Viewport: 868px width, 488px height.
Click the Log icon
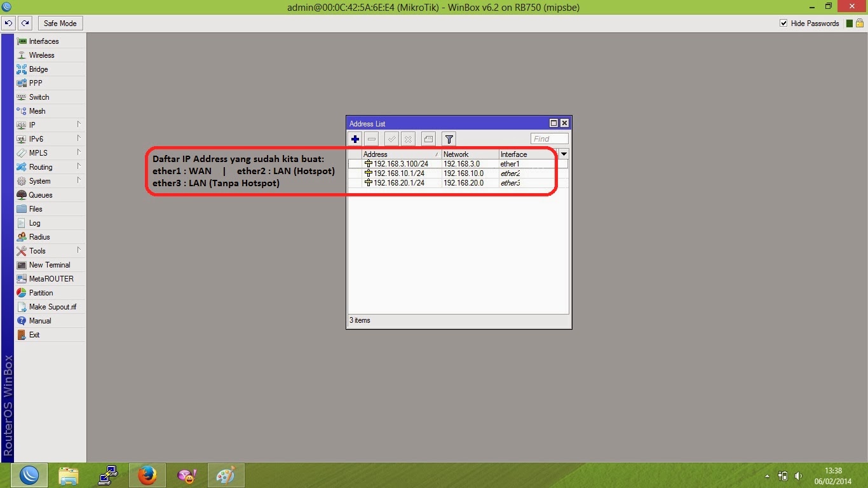click(22, 223)
